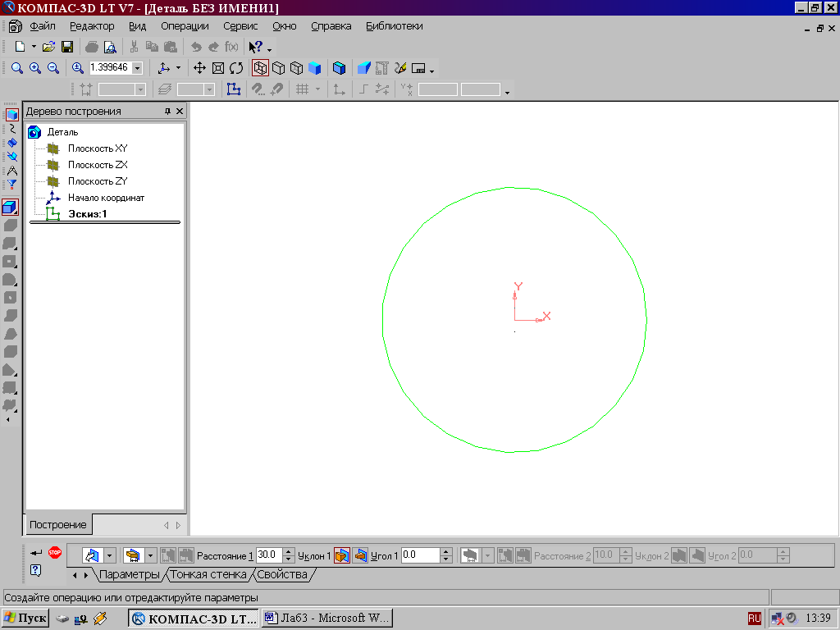Click the zoom by scale icon

point(78,68)
